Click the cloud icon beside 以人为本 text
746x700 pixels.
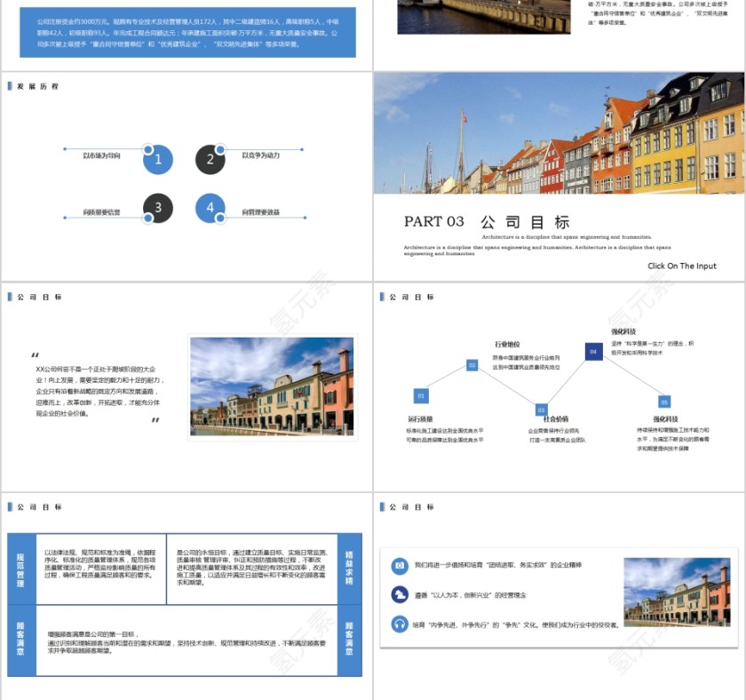400,594
